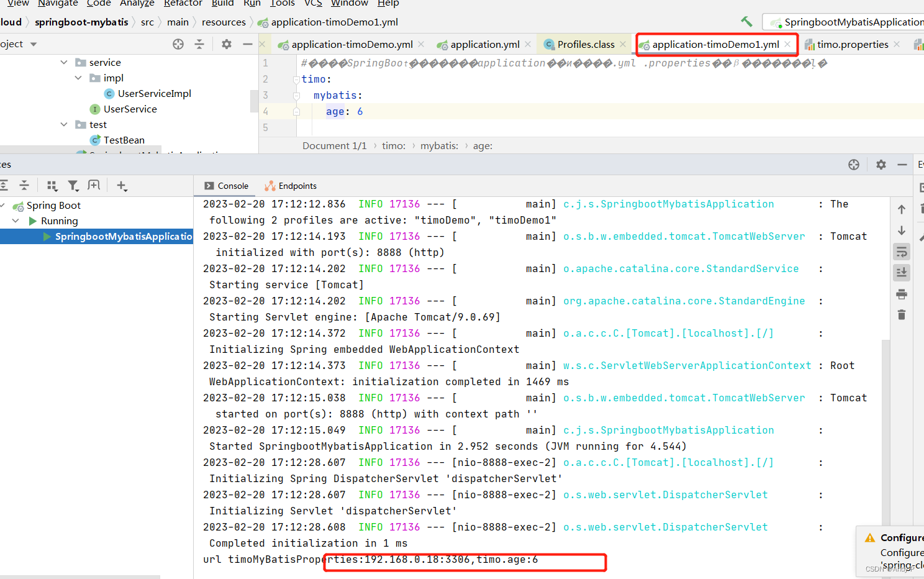Print the console output
This screenshot has height=579, width=924.
coord(902,293)
